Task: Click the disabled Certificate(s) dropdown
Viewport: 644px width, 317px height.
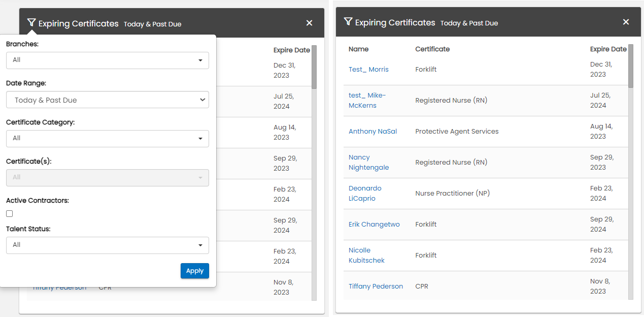Action: click(107, 177)
